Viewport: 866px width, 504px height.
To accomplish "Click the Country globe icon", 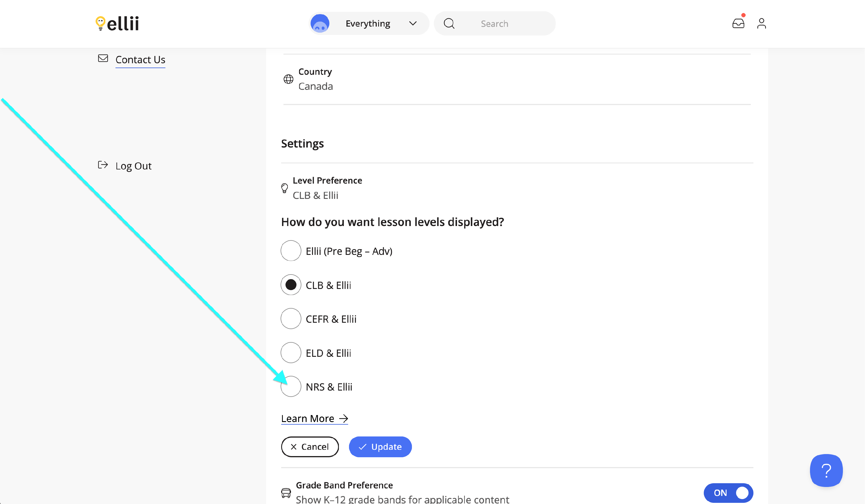I will [x=289, y=79].
